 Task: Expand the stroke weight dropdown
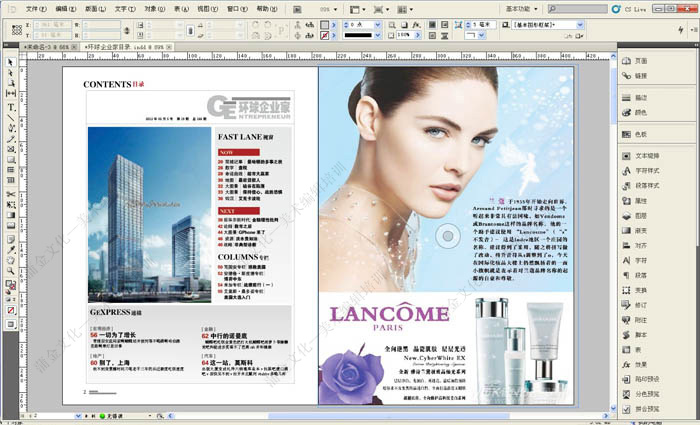[x=378, y=25]
